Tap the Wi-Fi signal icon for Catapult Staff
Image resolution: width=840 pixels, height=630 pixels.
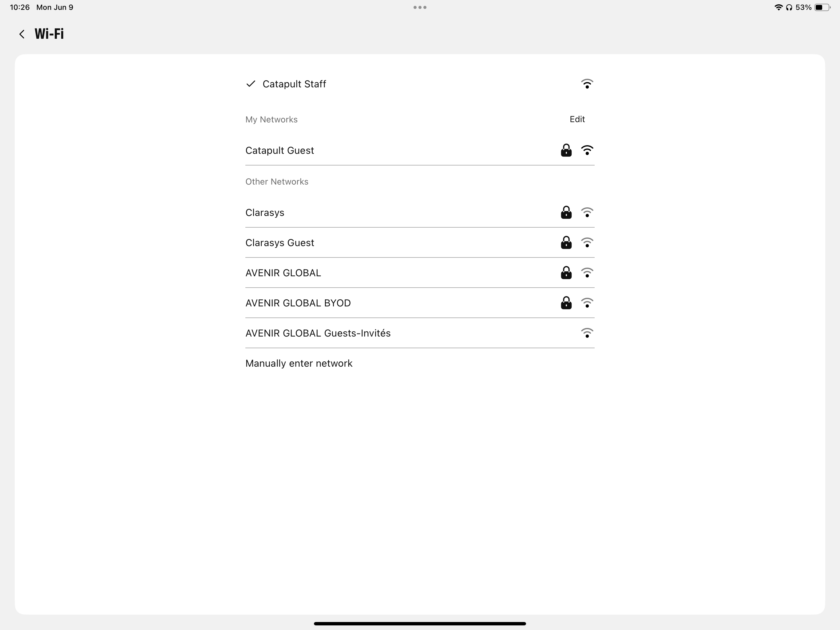[587, 84]
